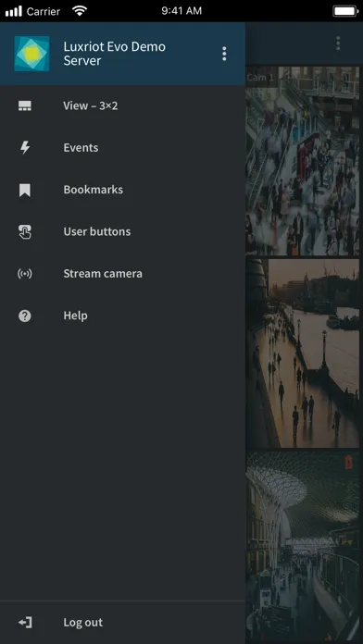Open the dimmed background overflow menu
The height and width of the screenshot is (644, 363).
coord(338,43)
